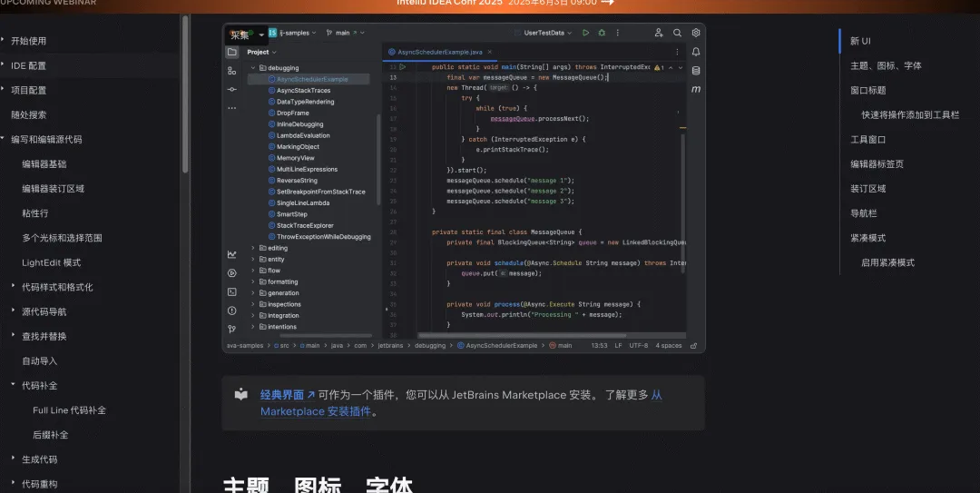Click the Code With Me user icon

(x=658, y=33)
